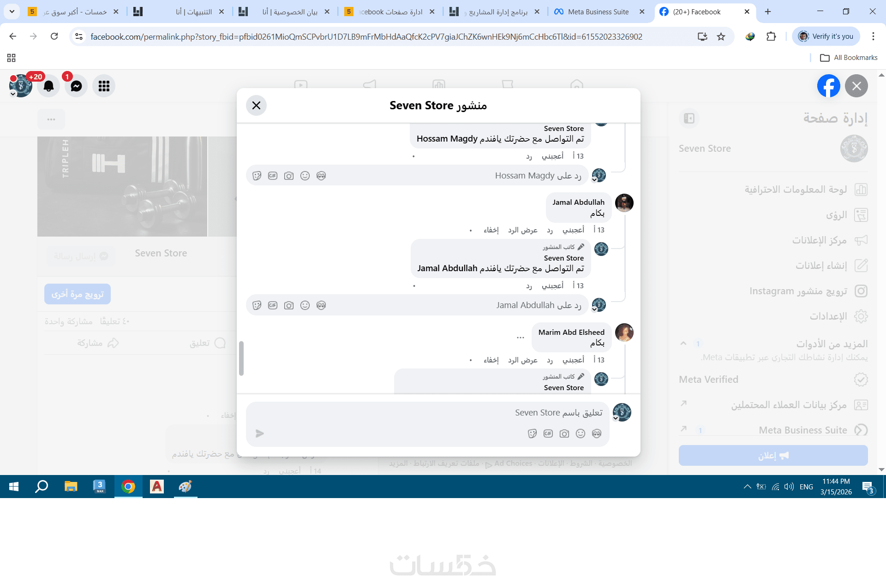Show the reply under Marim Abd Elsheed comment
This screenshot has width=886, height=588.
pos(522,360)
